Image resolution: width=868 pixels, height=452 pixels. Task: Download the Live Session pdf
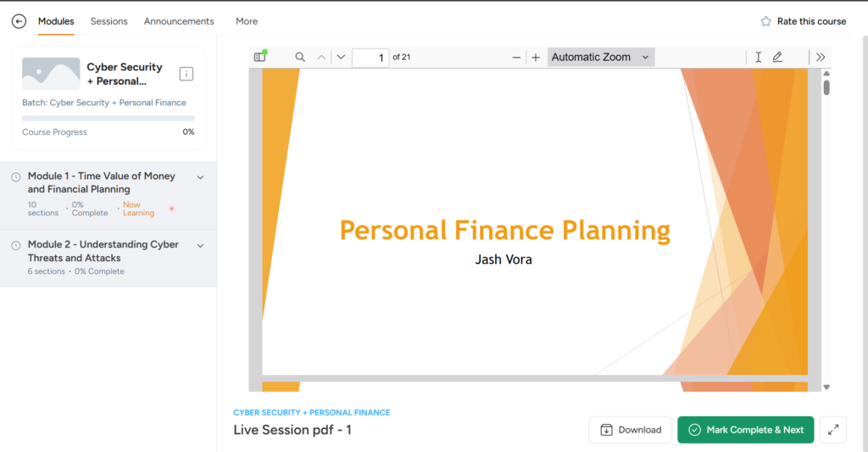tap(631, 430)
